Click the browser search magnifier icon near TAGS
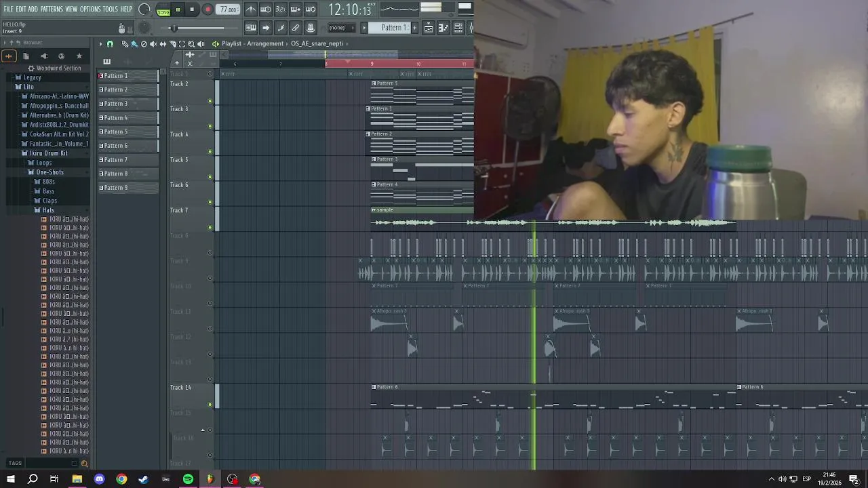 (84, 464)
